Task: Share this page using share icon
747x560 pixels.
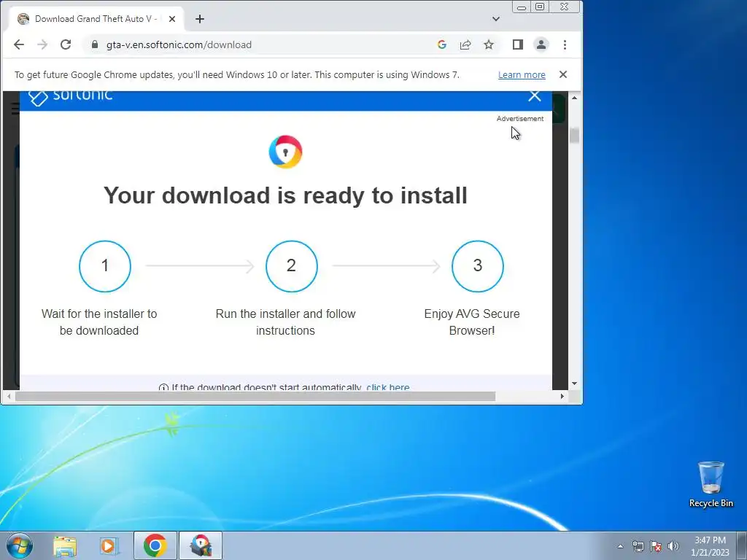Action: click(465, 44)
